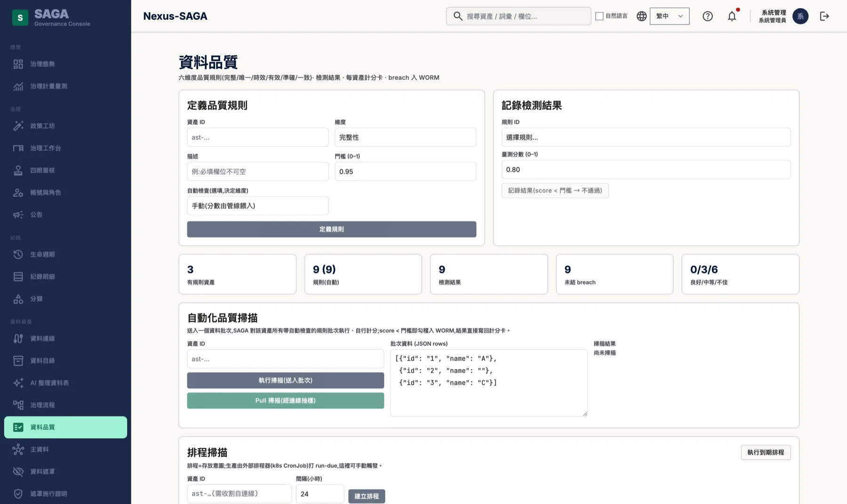
Task: Click the 公告 megaphone icon in sidebar
Action: (x=18, y=215)
